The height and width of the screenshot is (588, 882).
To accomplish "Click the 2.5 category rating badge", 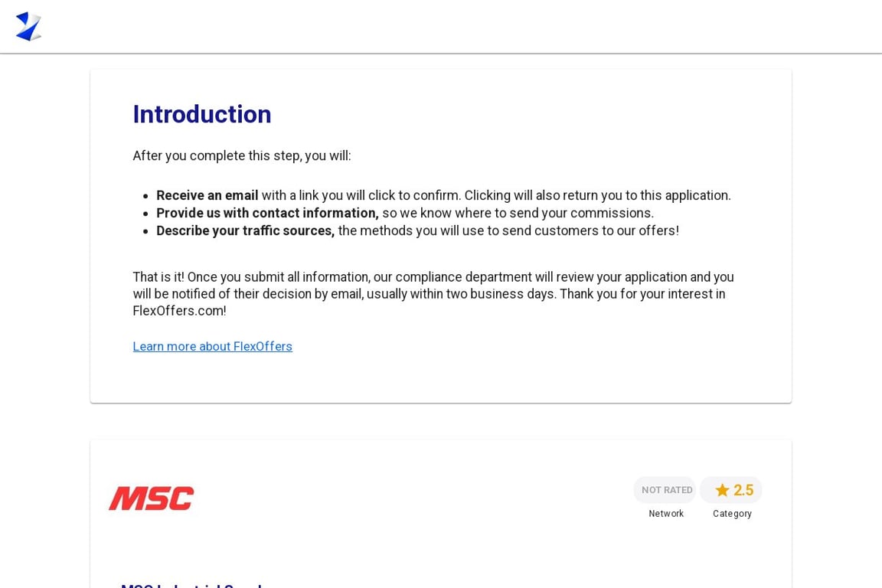I will (x=731, y=490).
